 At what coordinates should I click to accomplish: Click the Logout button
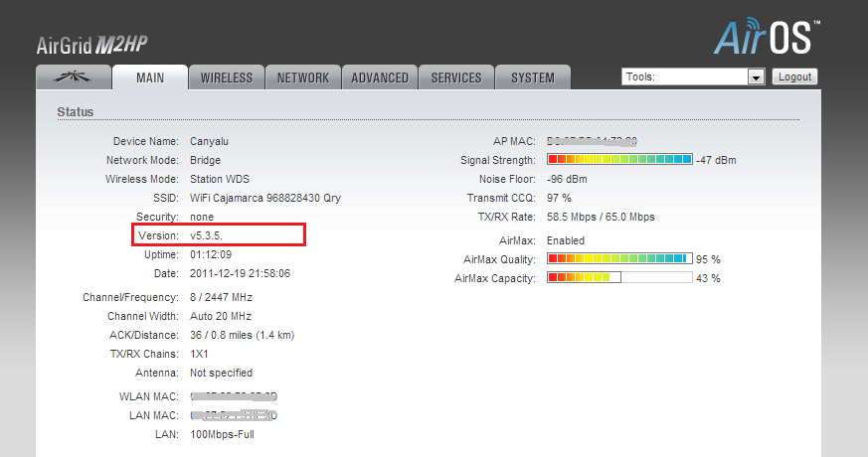(795, 76)
